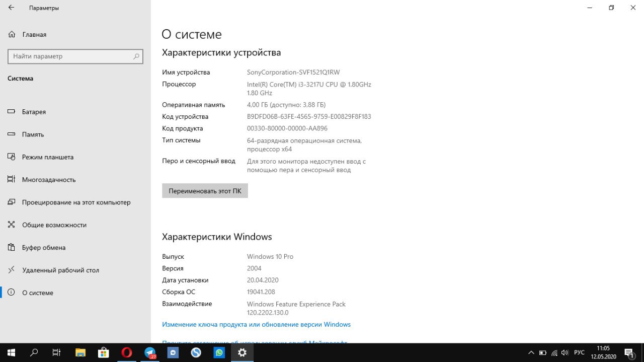Open Telegram from the taskbar
644x362 pixels.
pyautogui.click(x=150, y=352)
